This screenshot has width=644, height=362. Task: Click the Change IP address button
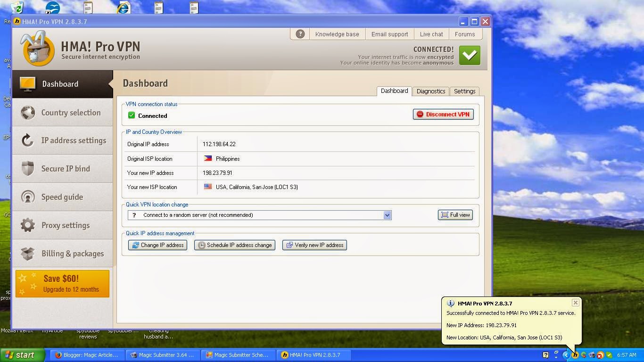(x=157, y=245)
